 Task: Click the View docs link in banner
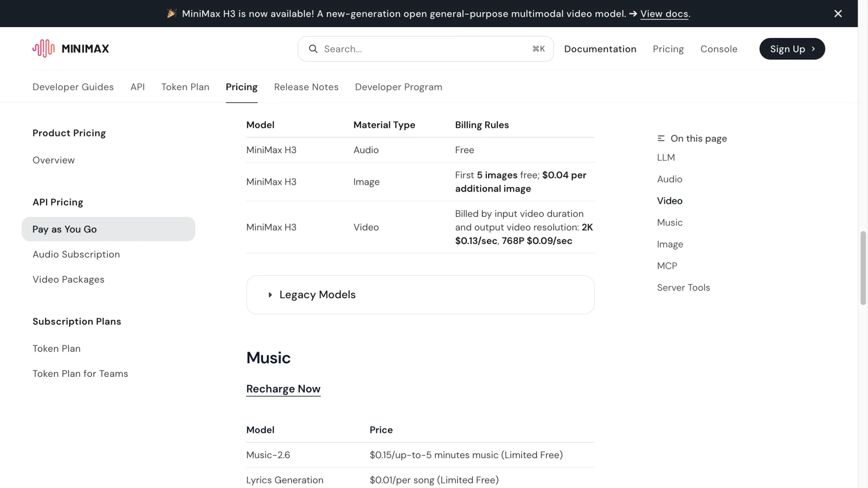(x=664, y=14)
